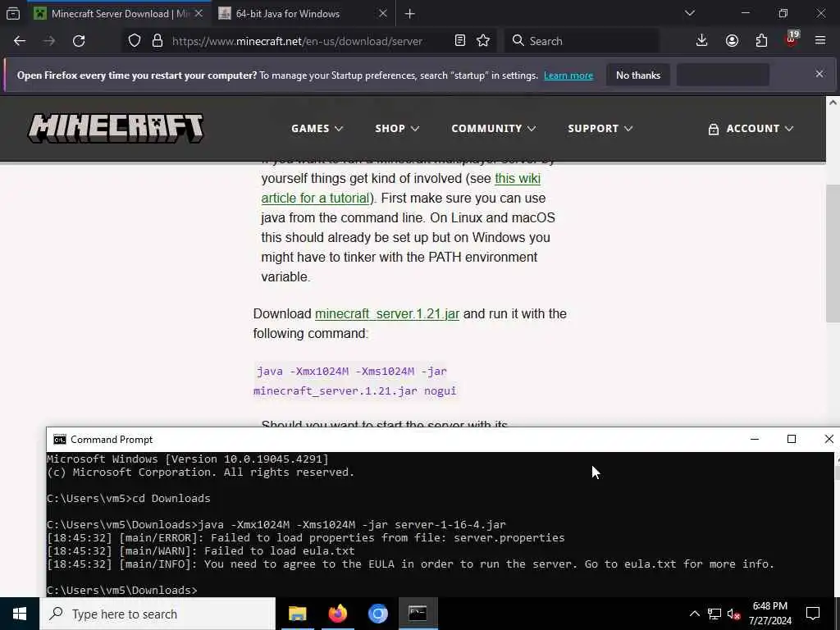Click the URL address bar
This screenshot has height=630, width=840.
tap(297, 41)
